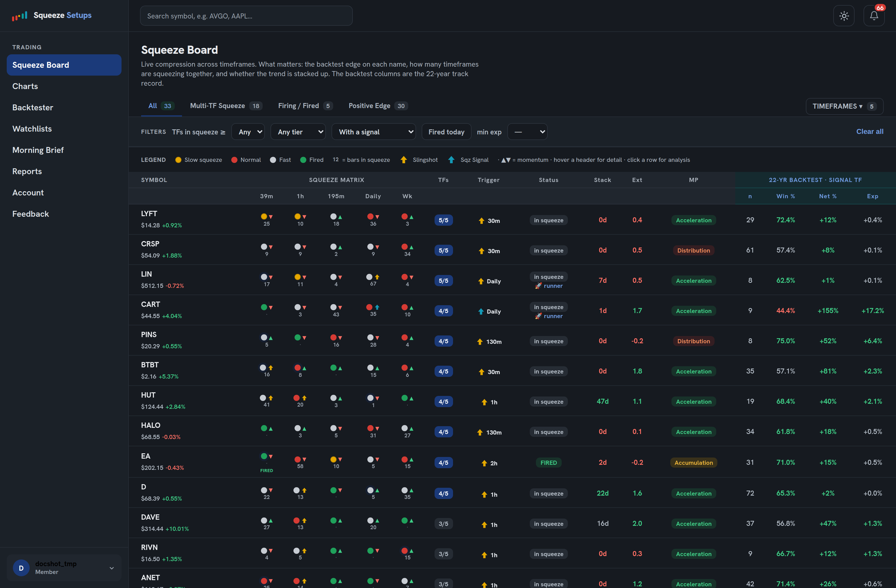
Task: Click HALO Daily red squeeze dot
Action: coord(370,428)
